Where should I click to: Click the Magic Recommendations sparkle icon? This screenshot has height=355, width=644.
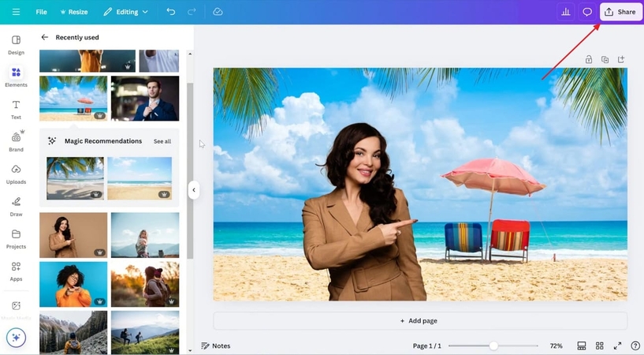pyautogui.click(x=52, y=141)
